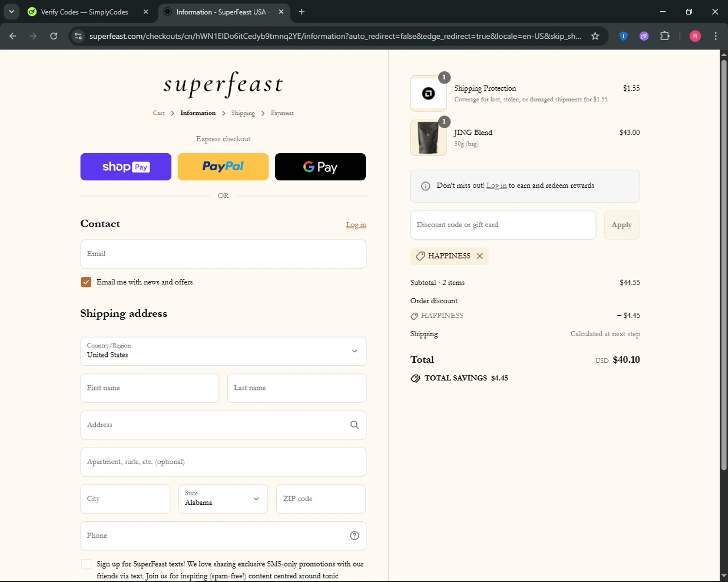The image size is (728, 582).
Task: Focus the Email input field
Action: coord(223,254)
